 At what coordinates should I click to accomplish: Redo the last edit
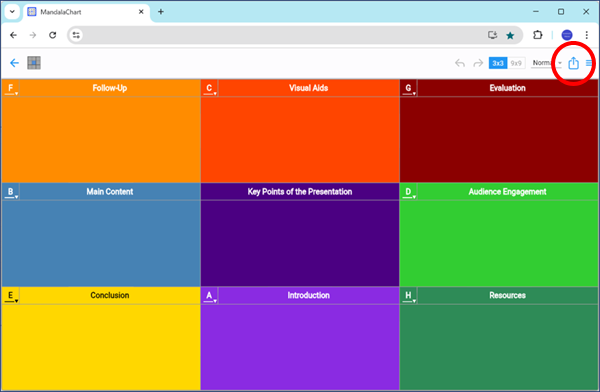click(478, 63)
